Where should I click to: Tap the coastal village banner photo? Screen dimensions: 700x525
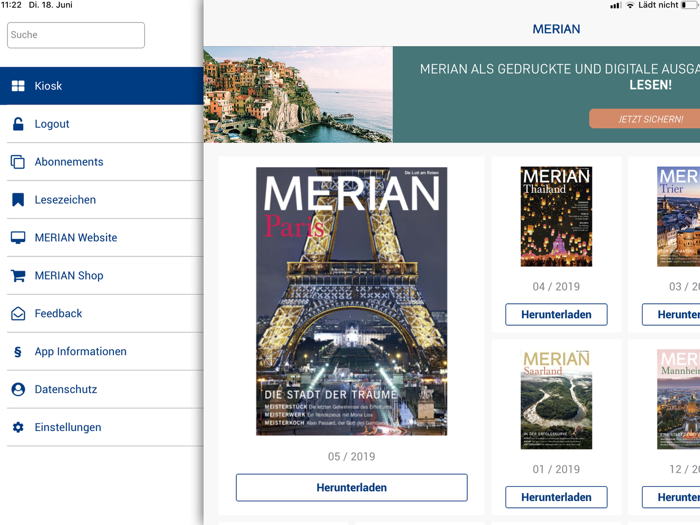(x=298, y=95)
